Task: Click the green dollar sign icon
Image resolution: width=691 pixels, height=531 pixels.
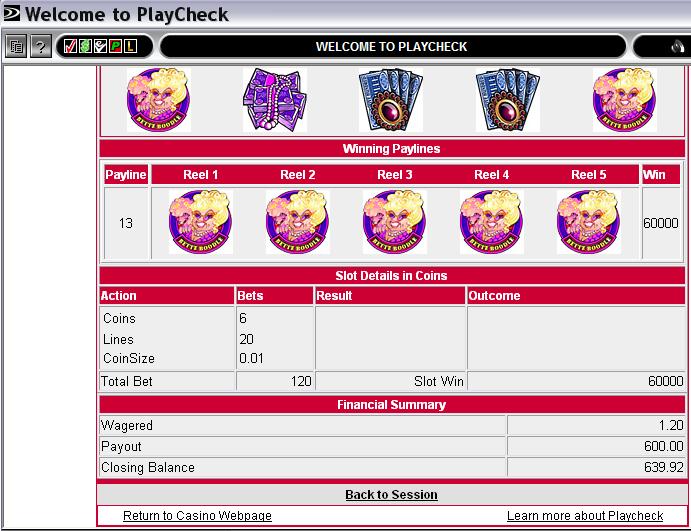Action: (x=85, y=46)
